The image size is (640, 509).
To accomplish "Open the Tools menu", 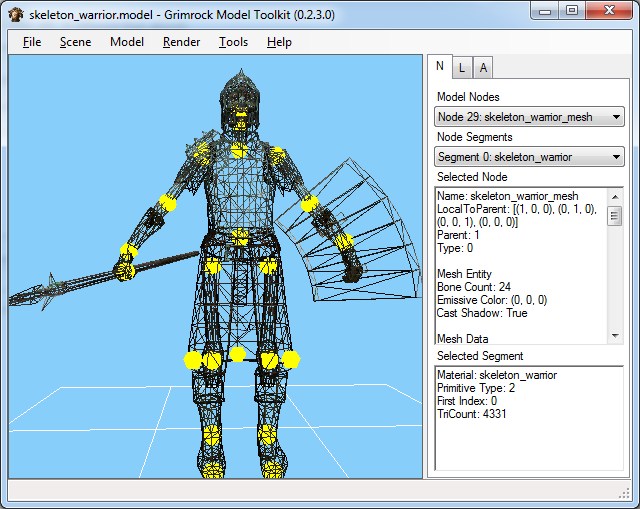I will coord(233,42).
